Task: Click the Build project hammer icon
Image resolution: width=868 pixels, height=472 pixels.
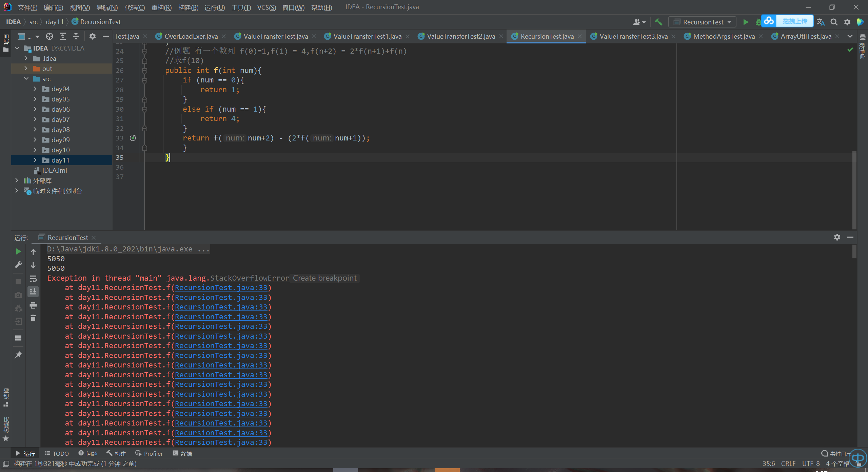Action: click(658, 22)
